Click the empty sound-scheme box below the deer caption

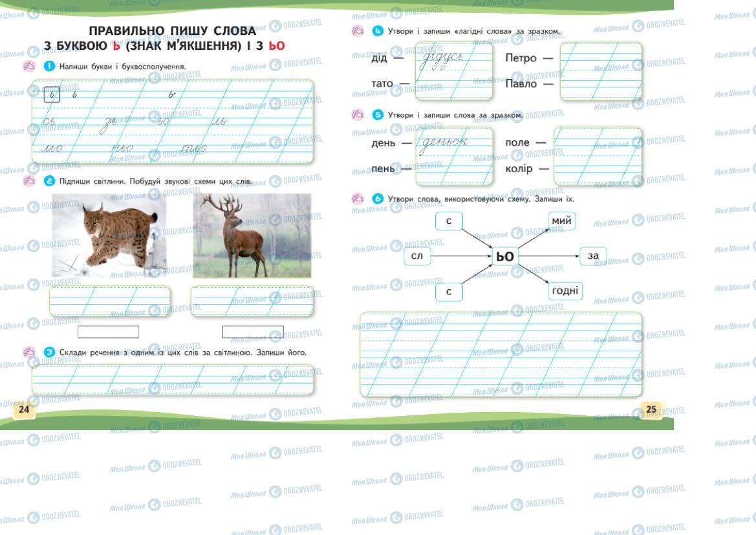click(253, 331)
